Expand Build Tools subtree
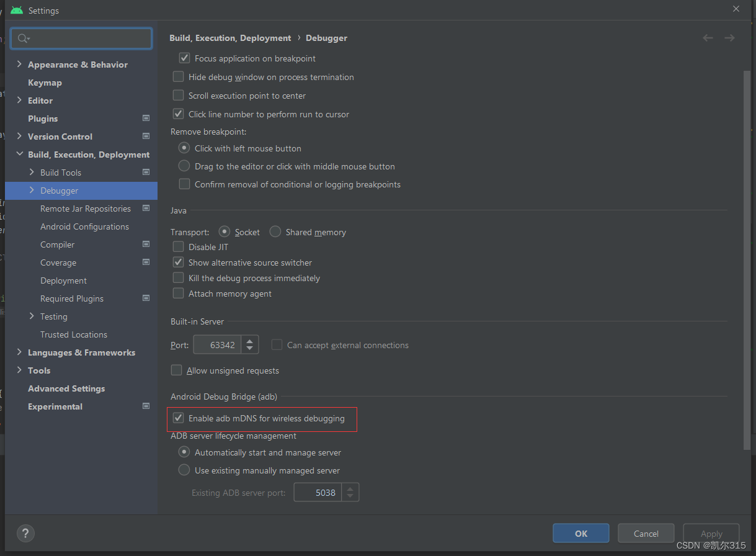This screenshot has height=556, width=756. pos(32,172)
